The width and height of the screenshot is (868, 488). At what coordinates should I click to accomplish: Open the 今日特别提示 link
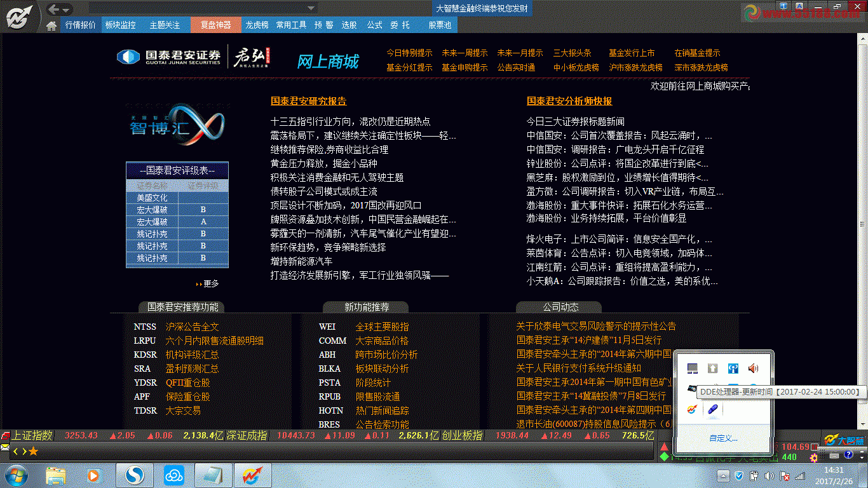point(409,53)
